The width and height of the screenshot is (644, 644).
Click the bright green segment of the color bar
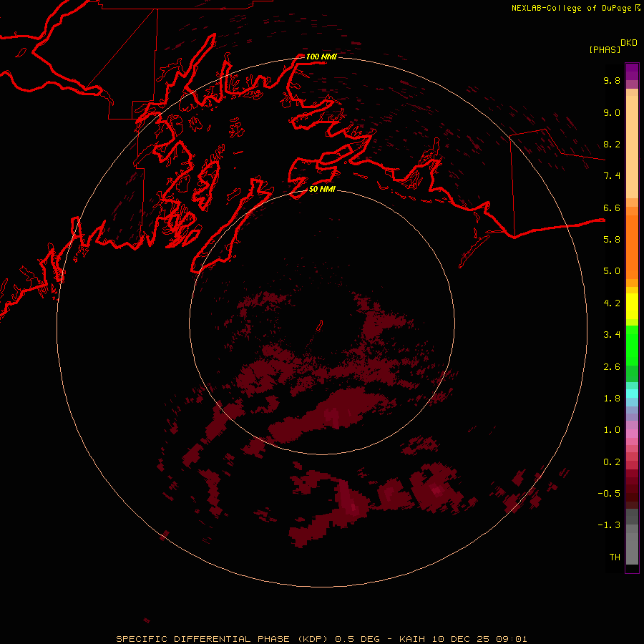point(632,345)
